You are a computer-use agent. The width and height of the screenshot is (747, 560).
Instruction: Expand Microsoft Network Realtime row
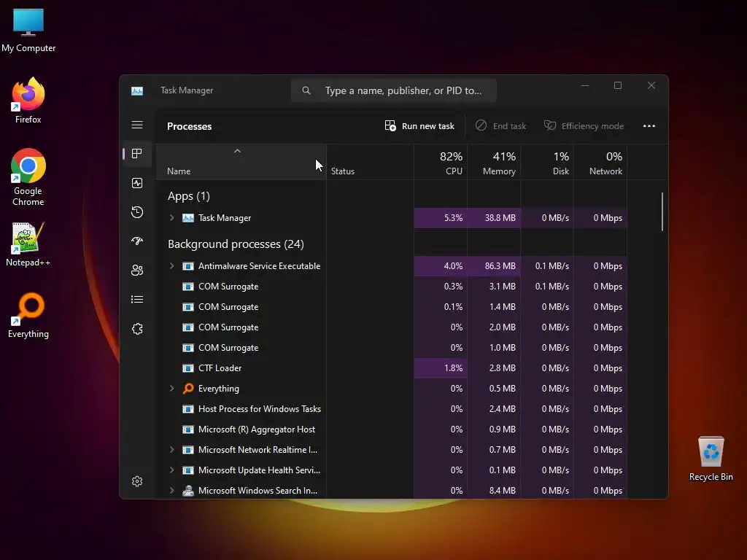[x=172, y=449]
